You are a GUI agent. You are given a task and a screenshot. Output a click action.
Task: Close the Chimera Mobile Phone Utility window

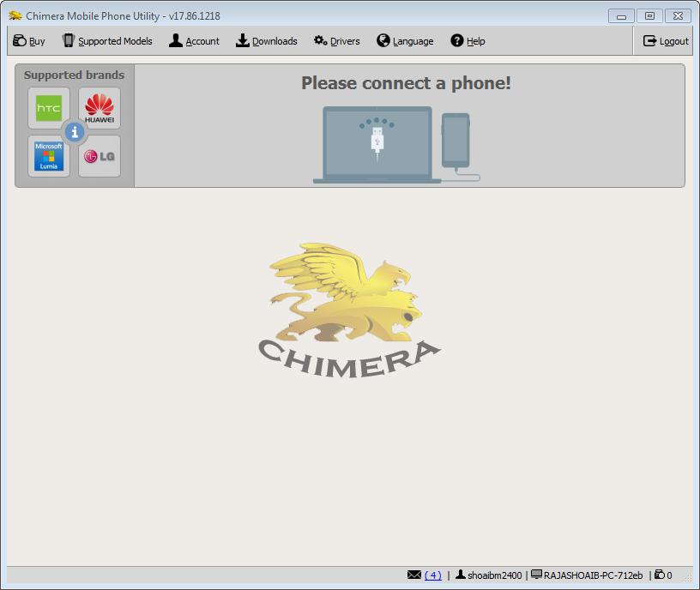[678, 16]
